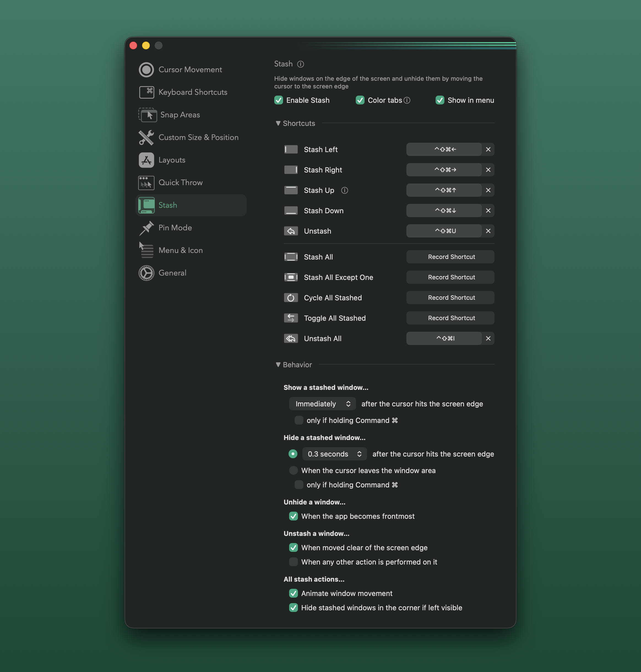This screenshot has height=672, width=641.
Task: Click the Cycle All Stashed icon
Action: coord(291,298)
